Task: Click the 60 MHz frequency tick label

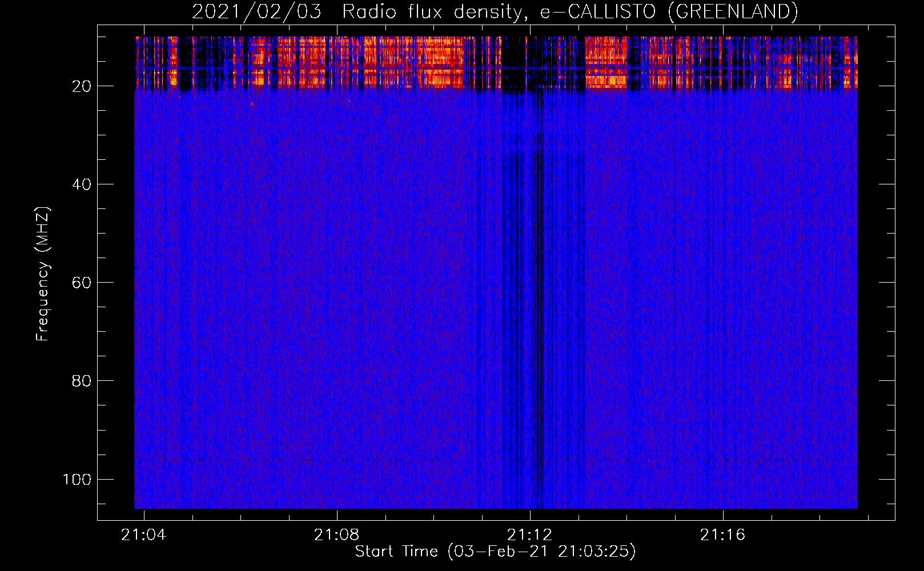Action: [82, 283]
